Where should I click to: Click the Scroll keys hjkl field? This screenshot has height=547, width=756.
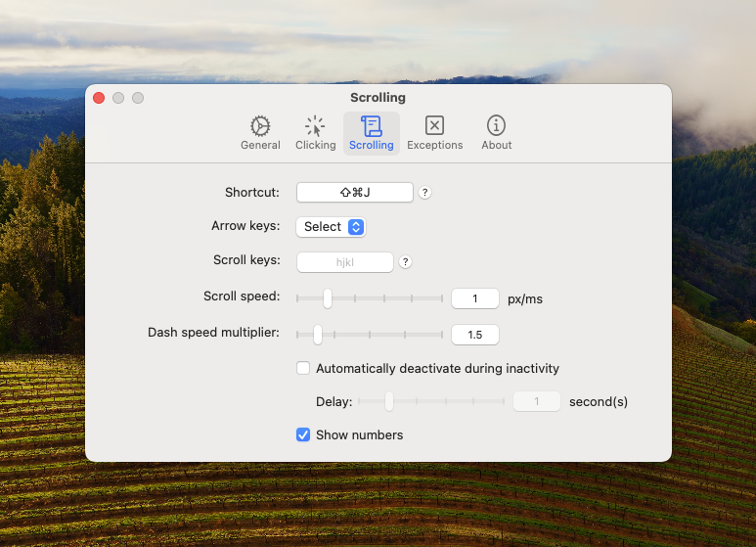344,262
